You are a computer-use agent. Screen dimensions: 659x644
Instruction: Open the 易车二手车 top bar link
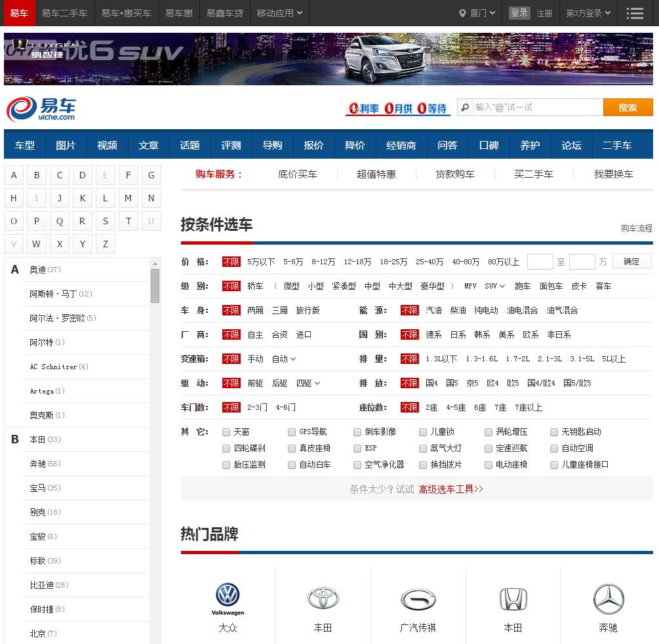pyautogui.click(x=65, y=13)
